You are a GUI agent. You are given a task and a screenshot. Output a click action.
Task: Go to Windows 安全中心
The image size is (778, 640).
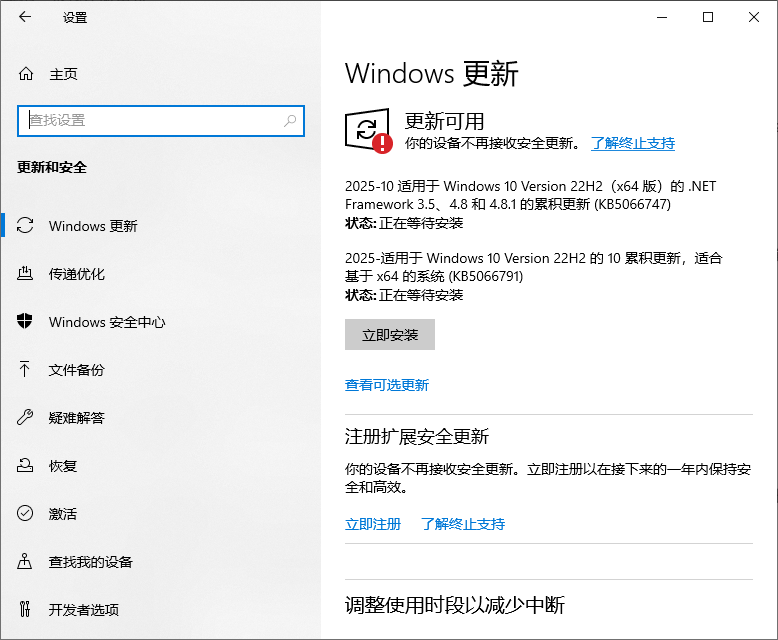[107, 322]
